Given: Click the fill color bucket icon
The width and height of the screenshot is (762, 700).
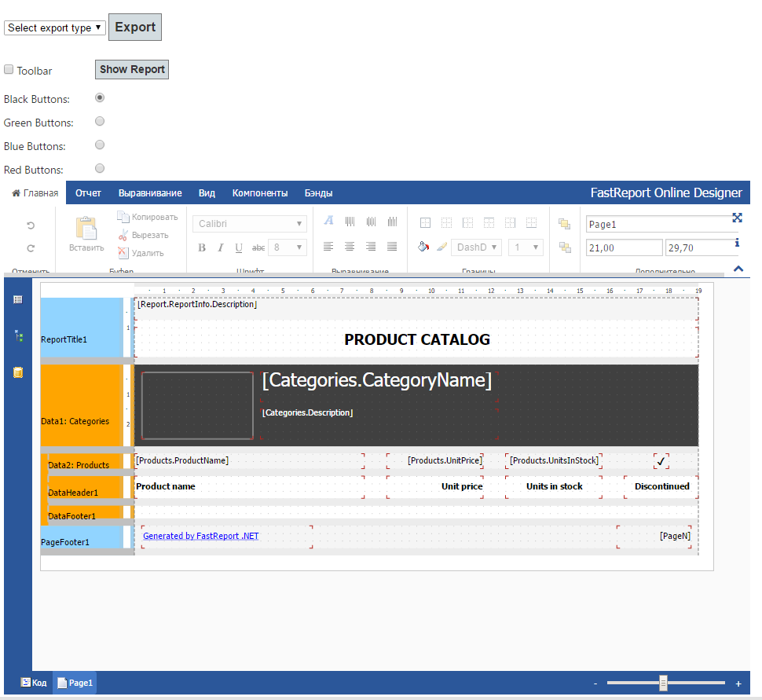Looking at the screenshot, I should (423, 247).
